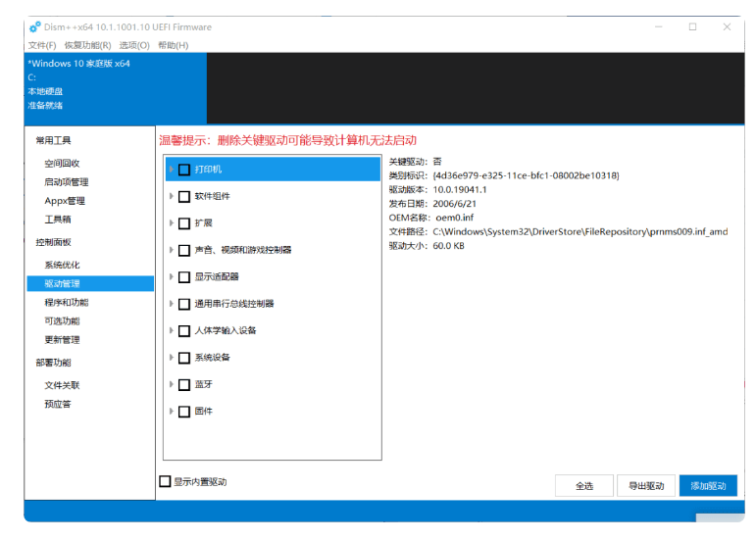Open 更新管理 in the sidebar
756x540 pixels.
[62, 340]
